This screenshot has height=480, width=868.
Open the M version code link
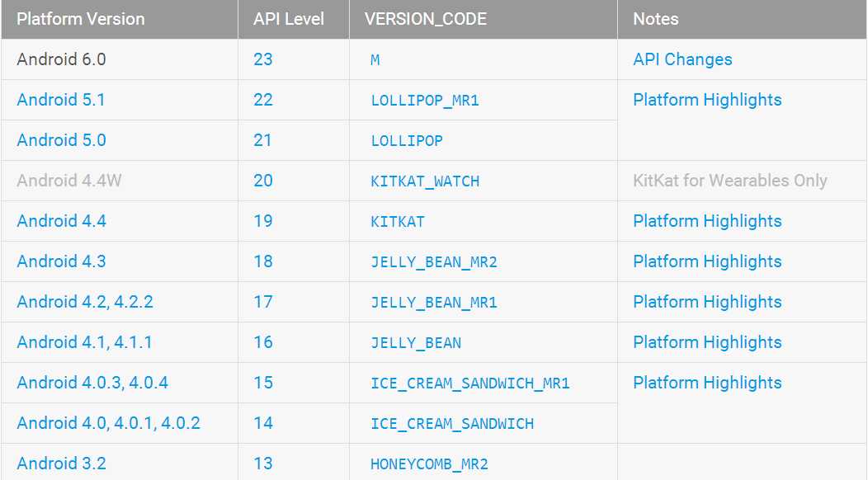point(375,59)
